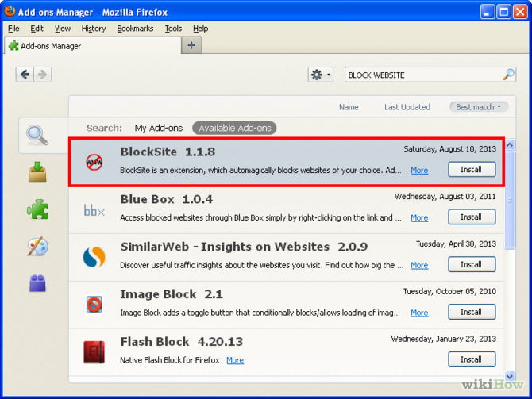Image resolution: width=532 pixels, height=399 pixels.
Task: Select the Image Block 2.1 title
Action: 172,294
